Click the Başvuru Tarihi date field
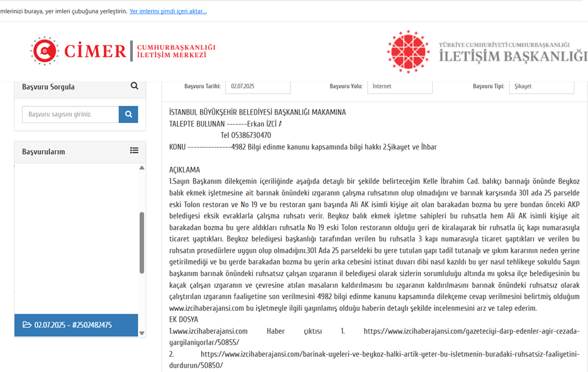 click(258, 87)
